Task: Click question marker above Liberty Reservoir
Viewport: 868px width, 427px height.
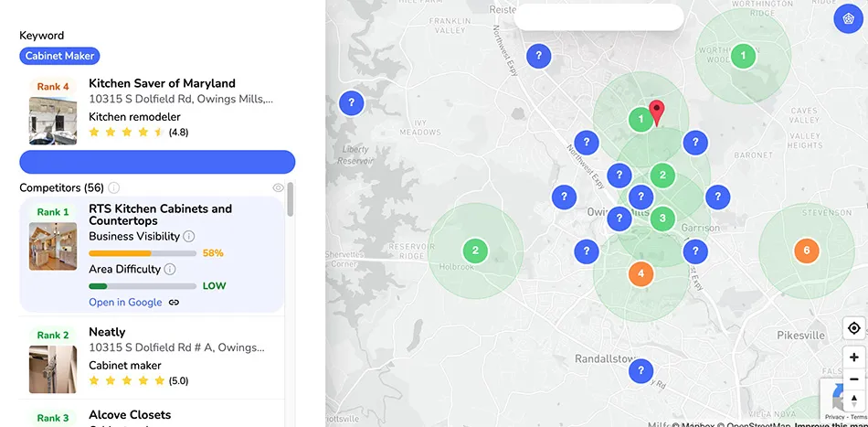Action: (x=351, y=103)
